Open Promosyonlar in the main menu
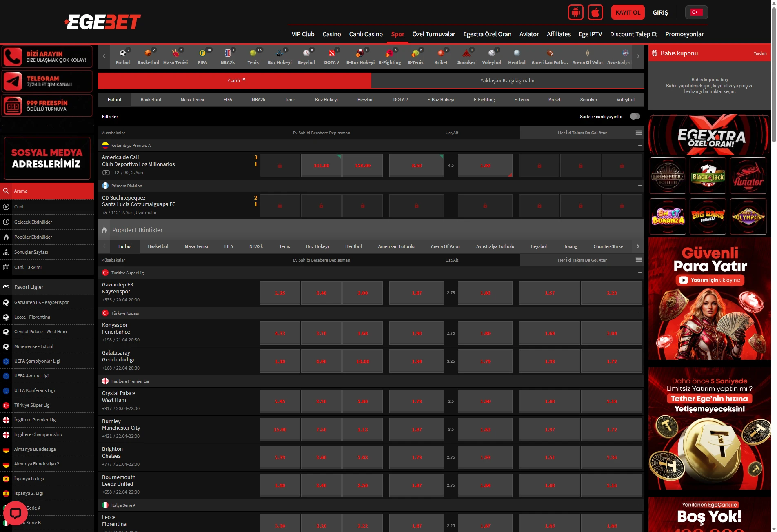777x532 pixels. (684, 34)
